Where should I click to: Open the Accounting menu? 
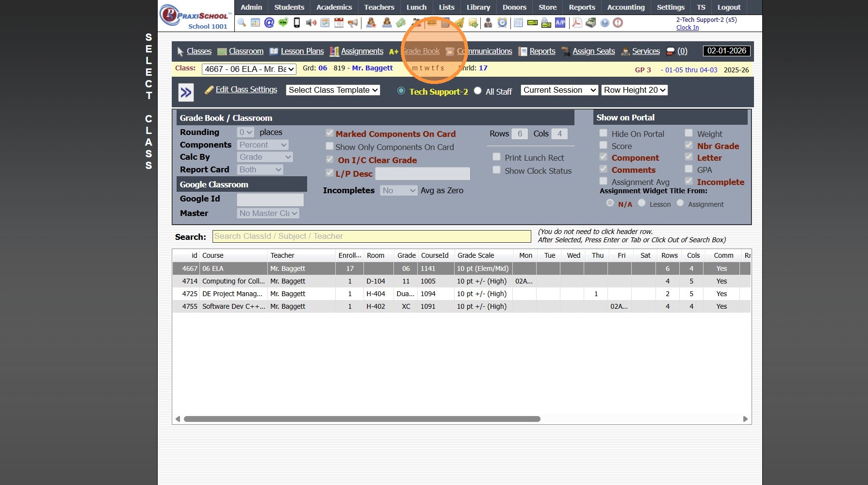(x=626, y=7)
